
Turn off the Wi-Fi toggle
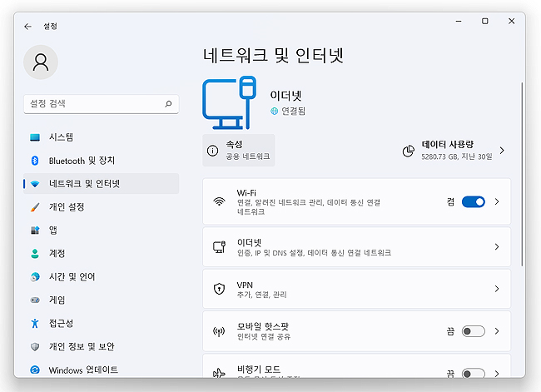pyautogui.click(x=474, y=202)
